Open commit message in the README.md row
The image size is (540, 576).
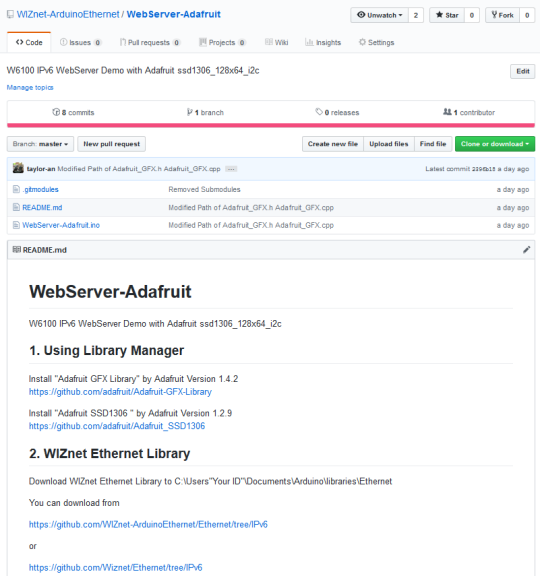[x=251, y=208]
